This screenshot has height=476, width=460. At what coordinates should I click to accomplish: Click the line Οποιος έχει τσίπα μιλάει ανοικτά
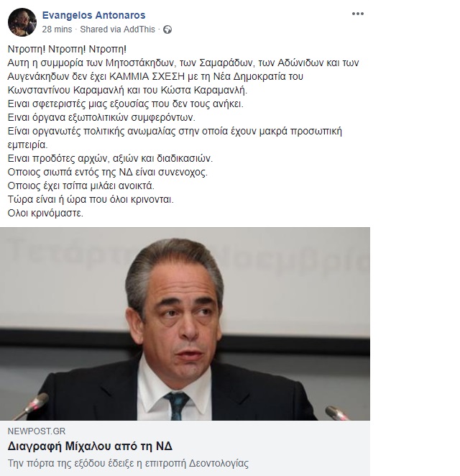[81, 186]
